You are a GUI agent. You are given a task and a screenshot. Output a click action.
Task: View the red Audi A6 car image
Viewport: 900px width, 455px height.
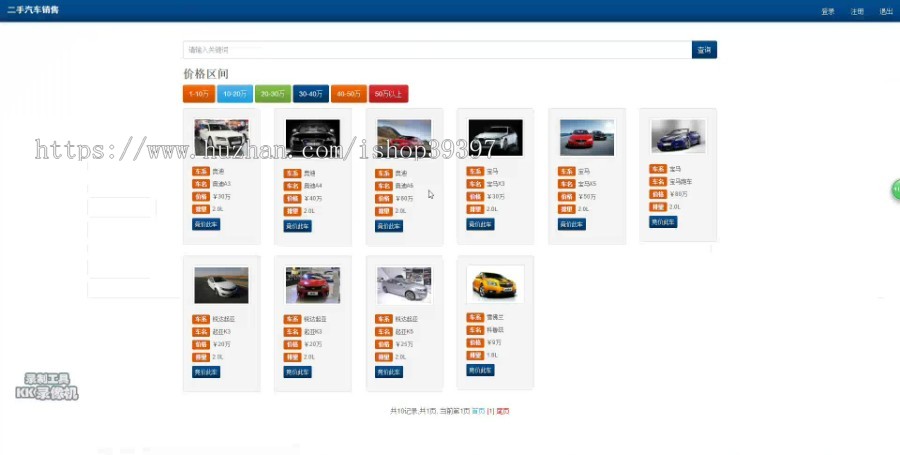(404, 137)
